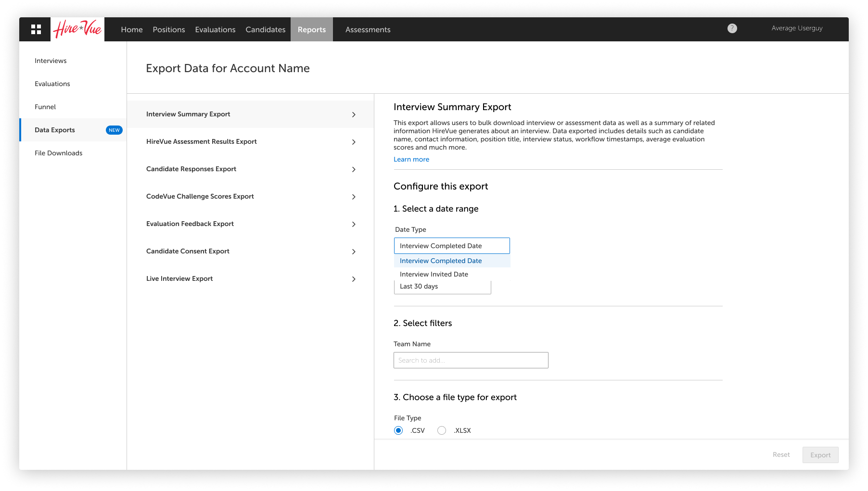Screen dimensions: 868x491
Task: Open File Downloads in the sidebar
Action: pos(59,153)
